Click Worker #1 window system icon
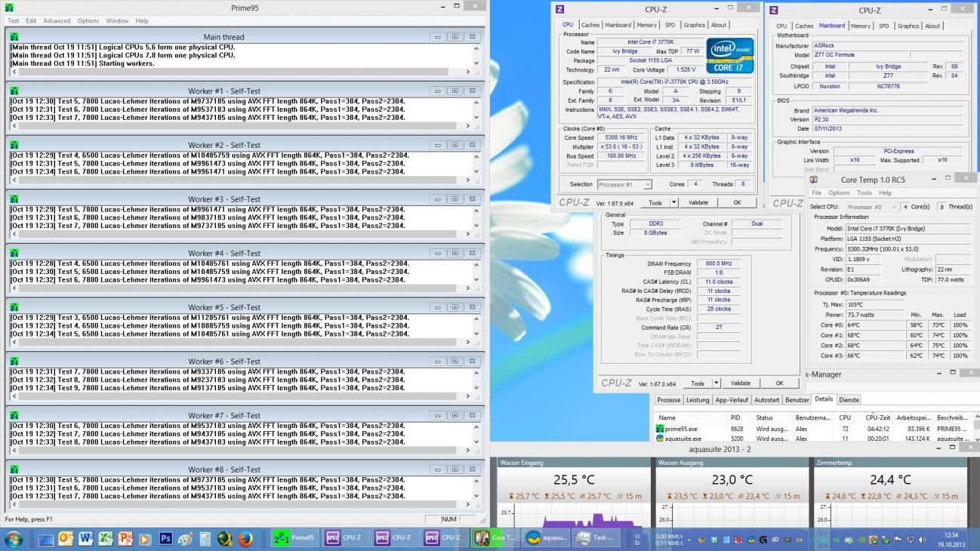Viewport: 980px width, 551px height. (14, 91)
